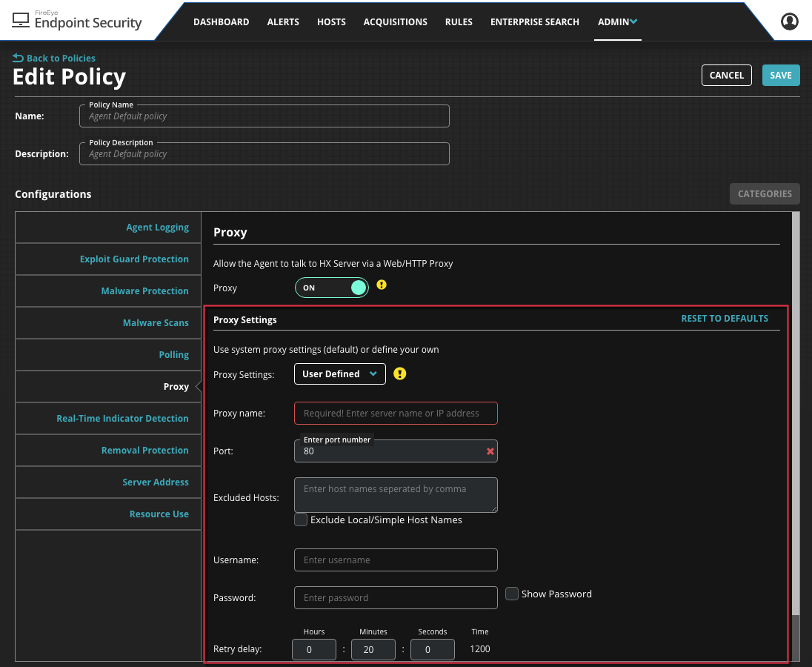The image size is (812, 667).
Task: Select Resource Use configuration
Action: click(108, 514)
